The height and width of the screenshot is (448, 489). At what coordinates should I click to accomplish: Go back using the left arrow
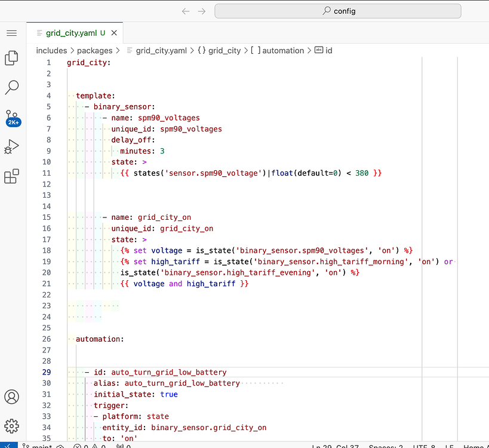[186, 11]
